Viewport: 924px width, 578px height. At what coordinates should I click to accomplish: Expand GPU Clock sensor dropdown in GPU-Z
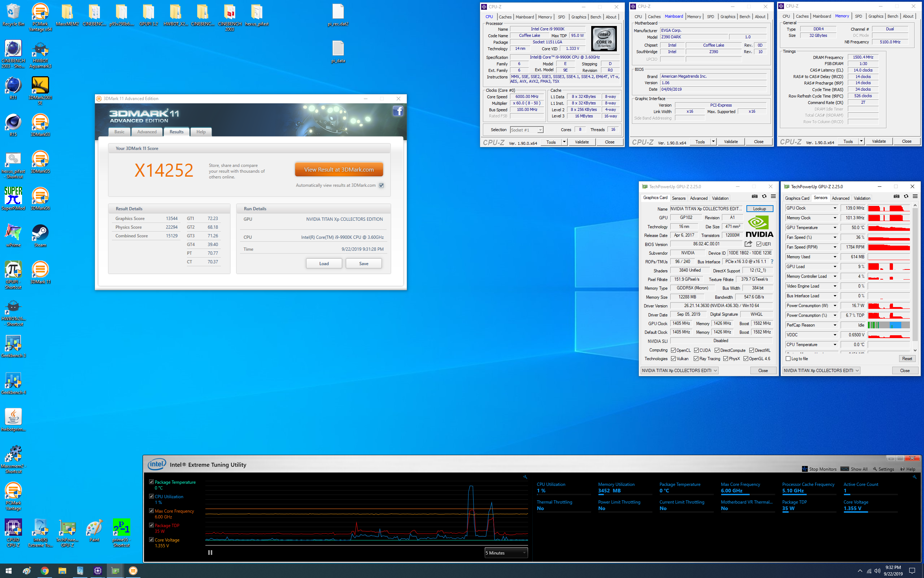834,208
